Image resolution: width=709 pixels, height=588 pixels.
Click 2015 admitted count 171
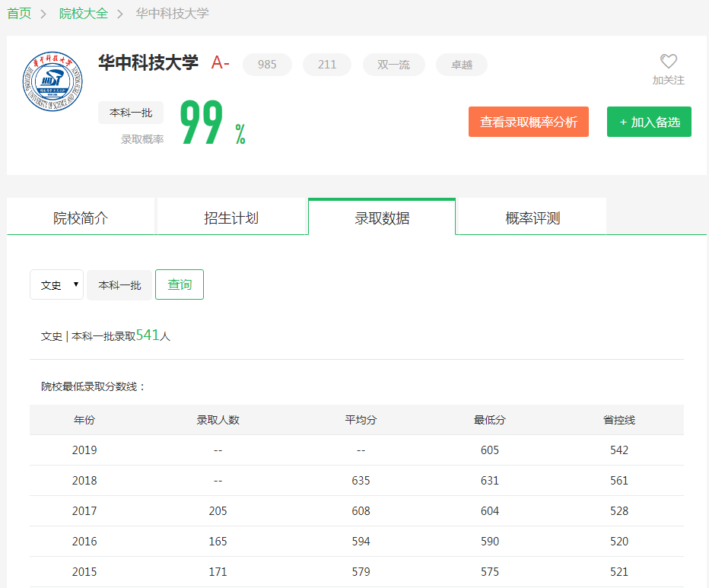tap(218, 572)
